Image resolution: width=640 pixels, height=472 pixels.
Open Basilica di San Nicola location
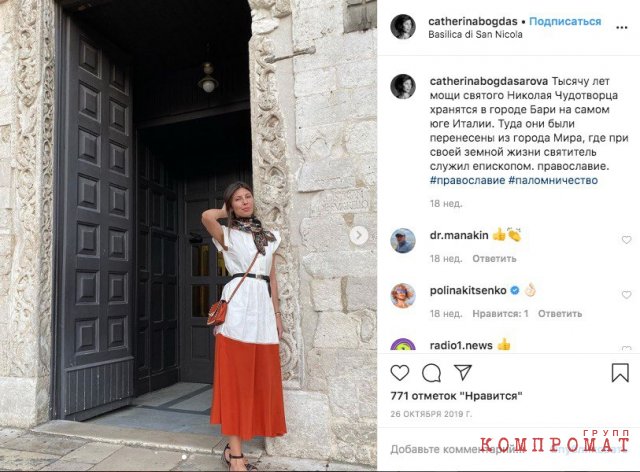pyautogui.click(x=475, y=34)
